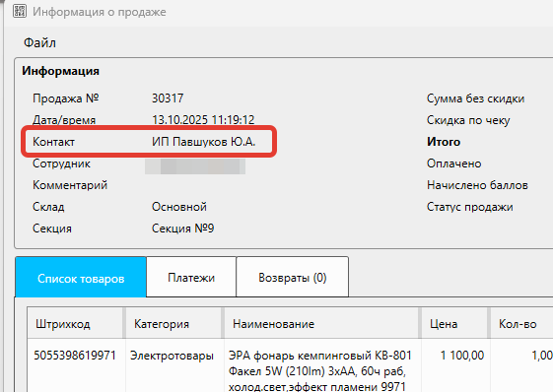This screenshot has width=553, height=392.
Task: Sort by the Категория column header
Action: coord(173,323)
